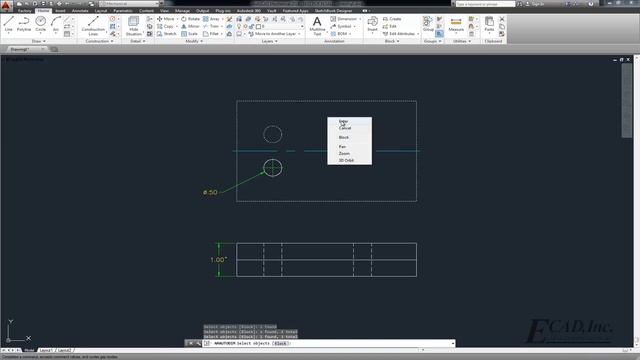Viewport: 640px width, 360px height.
Task: Open the Output ribbon tab
Action: 202,11
